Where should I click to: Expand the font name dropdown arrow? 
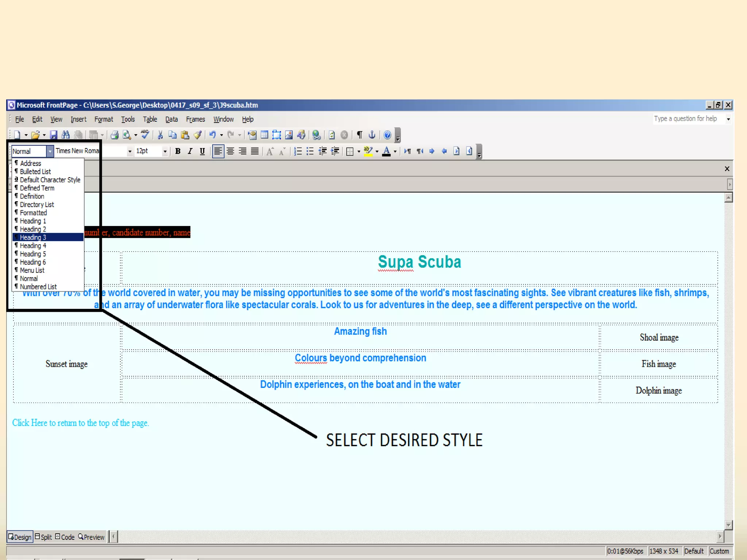129,151
